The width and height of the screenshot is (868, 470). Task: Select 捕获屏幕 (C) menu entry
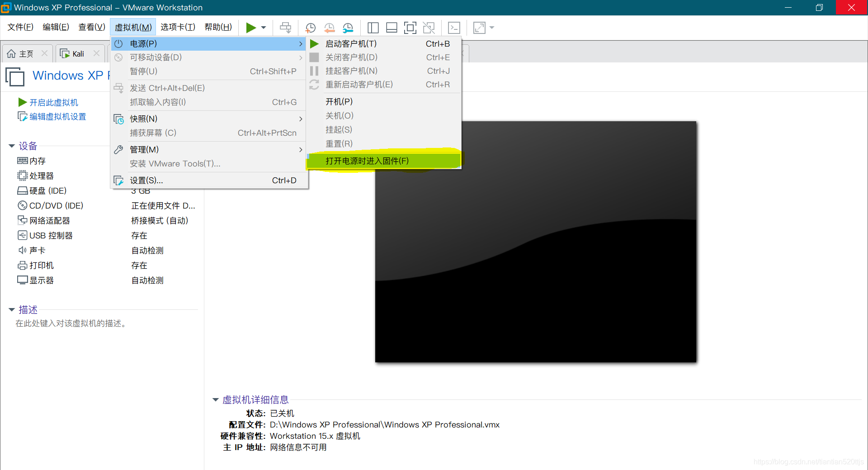(208, 133)
